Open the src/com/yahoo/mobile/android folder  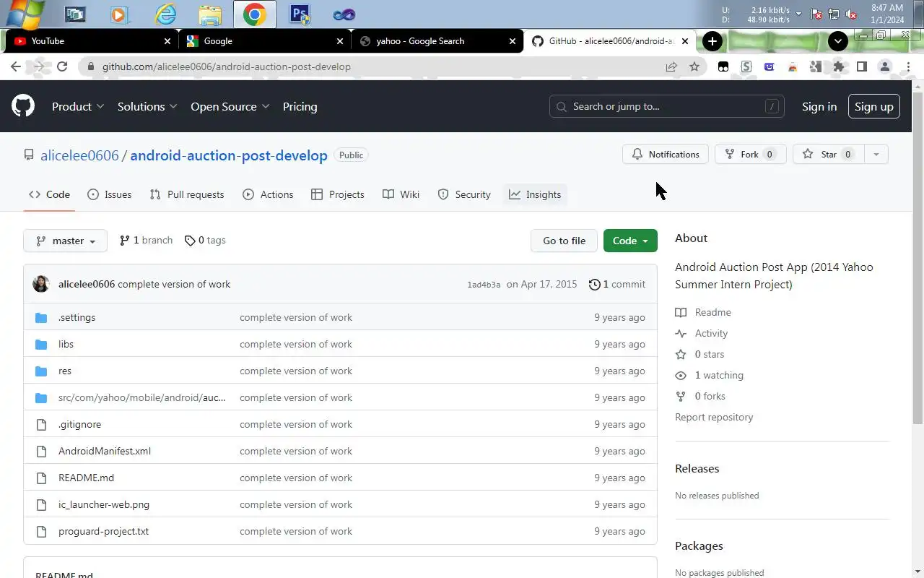click(x=142, y=397)
